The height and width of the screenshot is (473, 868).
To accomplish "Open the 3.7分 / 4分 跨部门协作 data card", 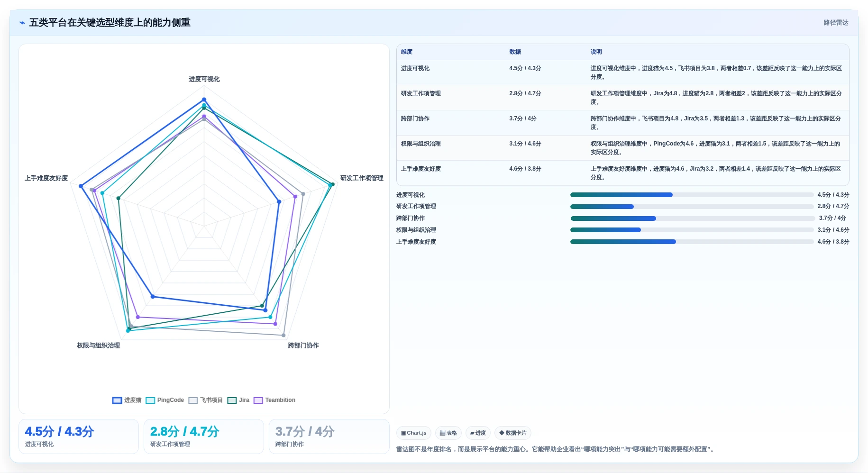I will pos(329,437).
